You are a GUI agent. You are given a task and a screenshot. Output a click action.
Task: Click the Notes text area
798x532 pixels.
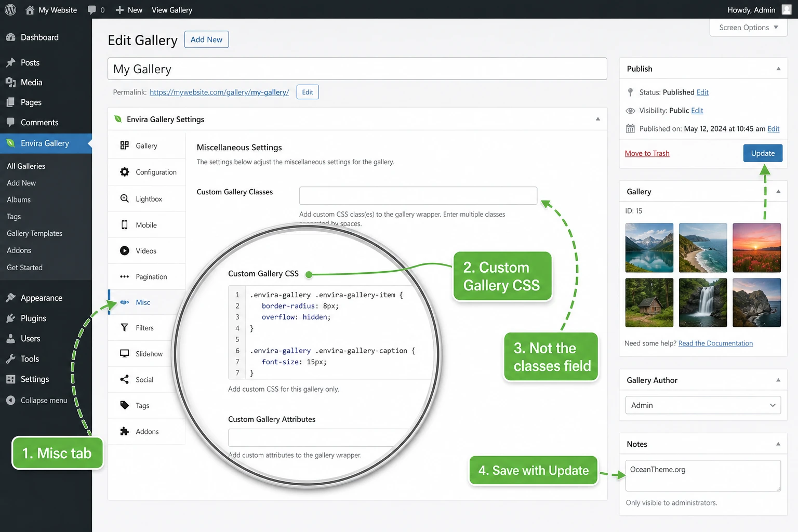(703, 475)
